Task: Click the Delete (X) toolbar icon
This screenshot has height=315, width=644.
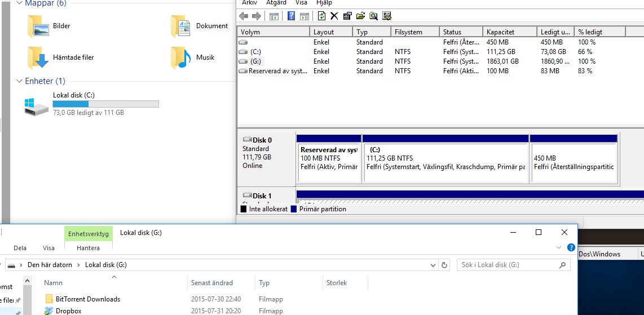Action: tap(334, 16)
